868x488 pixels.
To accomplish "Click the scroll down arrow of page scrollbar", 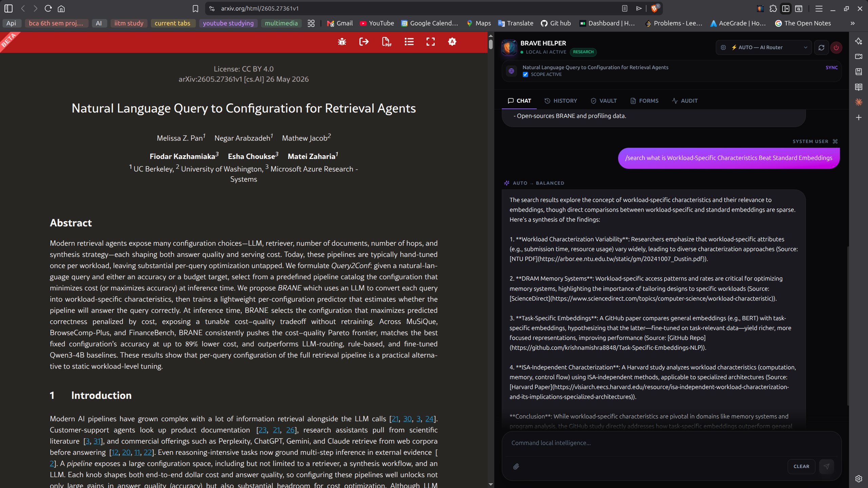I will [x=491, y=485].
